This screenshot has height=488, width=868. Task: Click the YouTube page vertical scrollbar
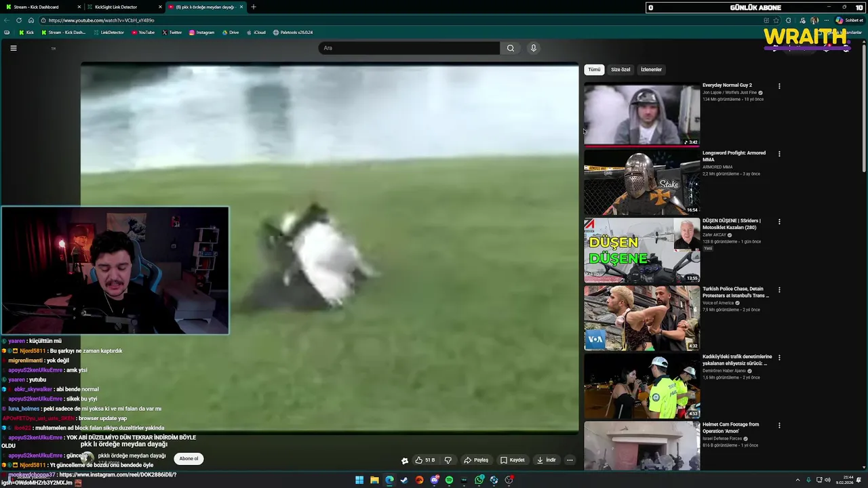pyautogui.click(x=864, y=108)
